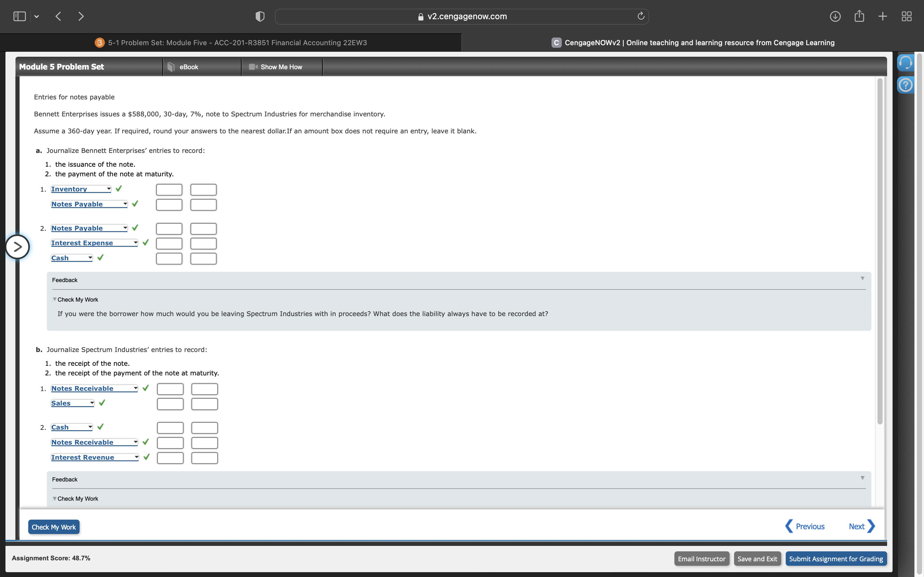Click the Check My Work button
Screen dimensions: 924x577
[x=54, y=527]
